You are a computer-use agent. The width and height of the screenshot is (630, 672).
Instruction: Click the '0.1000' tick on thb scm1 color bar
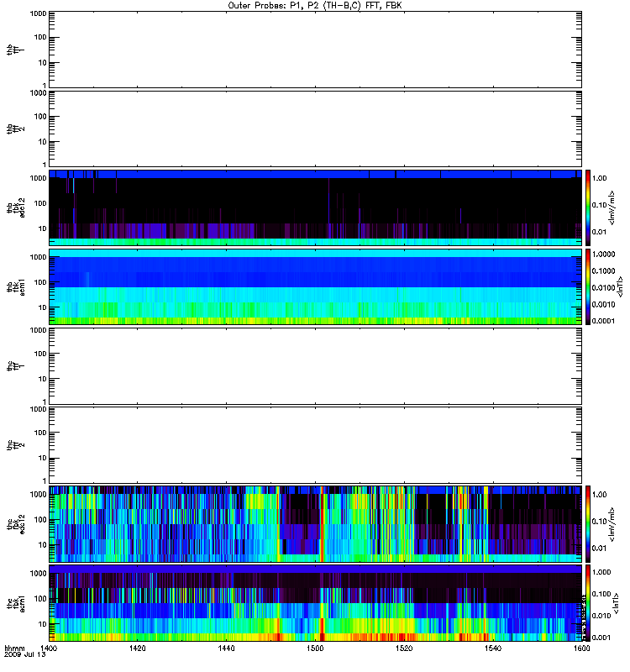tap(603, 270)
